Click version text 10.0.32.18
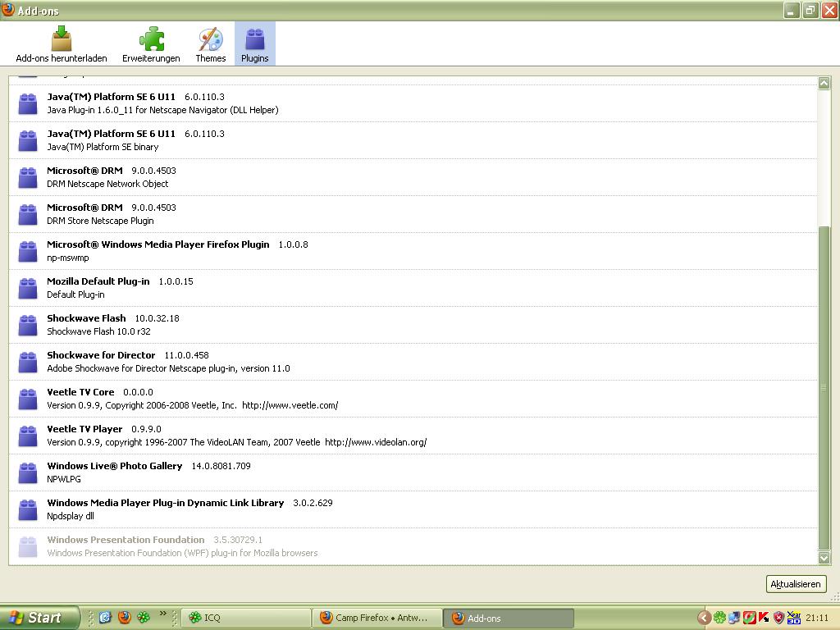This screenshot has width=840, height=630. point(157,318)
